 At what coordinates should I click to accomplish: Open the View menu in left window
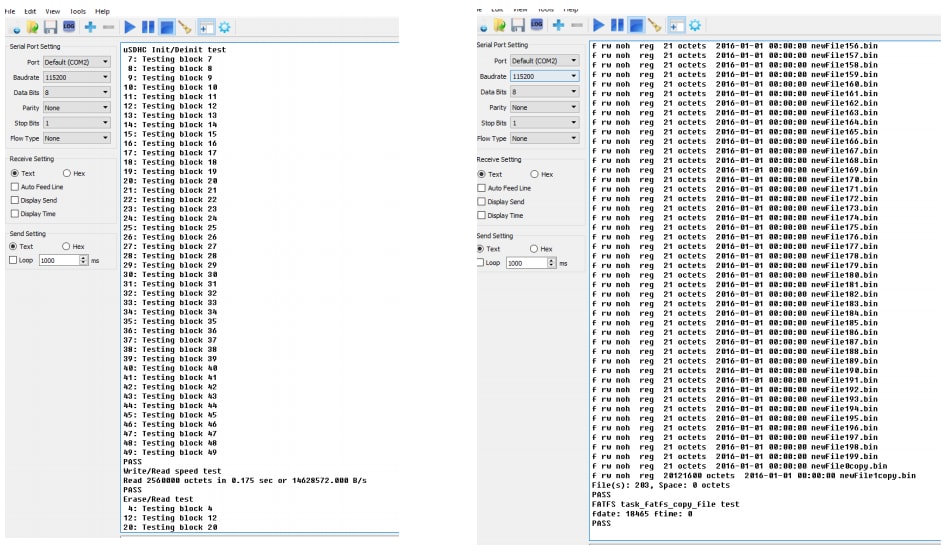click(50, 11)
